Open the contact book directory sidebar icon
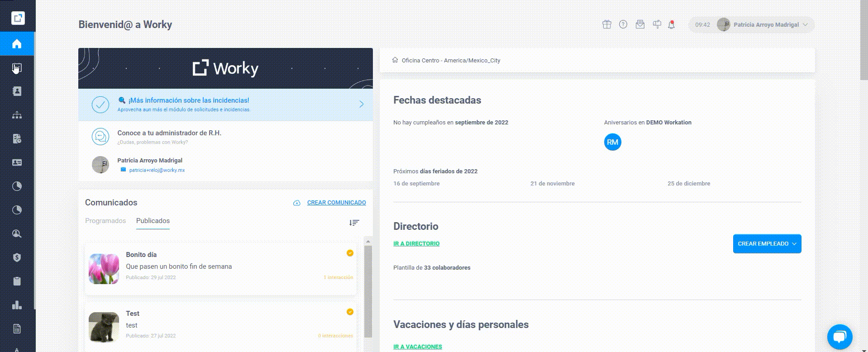868x352 pixels. pyautogui.click(x=17, y=91)
